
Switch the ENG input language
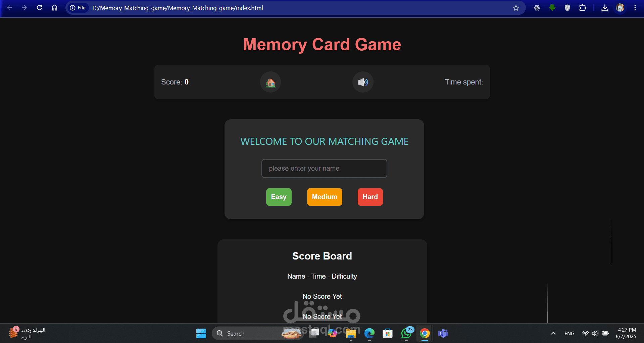coord(569,333)
